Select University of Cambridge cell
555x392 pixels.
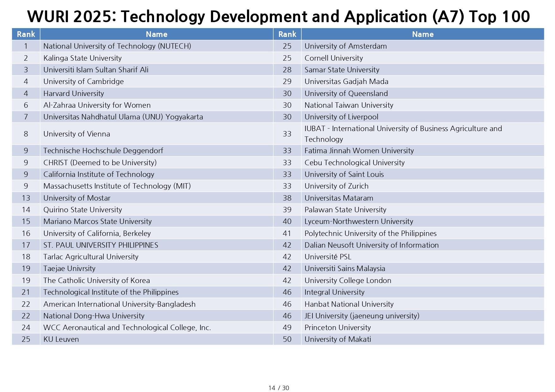tap(83, 81)
